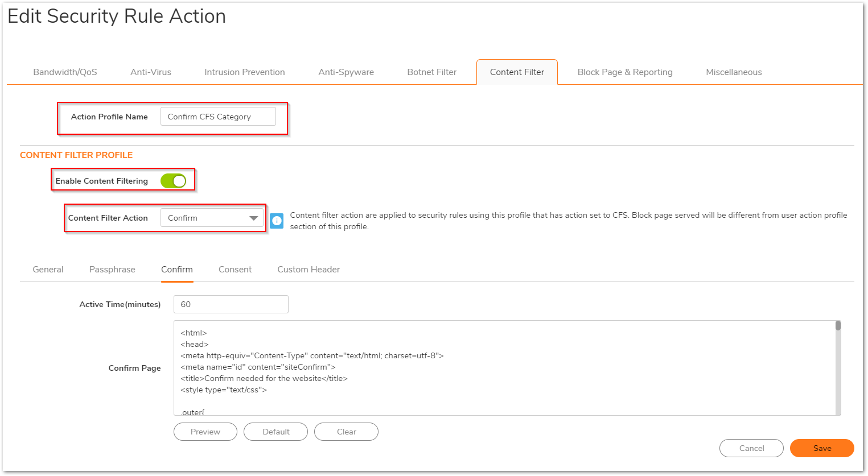
Task: Click the blue info icon
Action: tap(277, 221)
